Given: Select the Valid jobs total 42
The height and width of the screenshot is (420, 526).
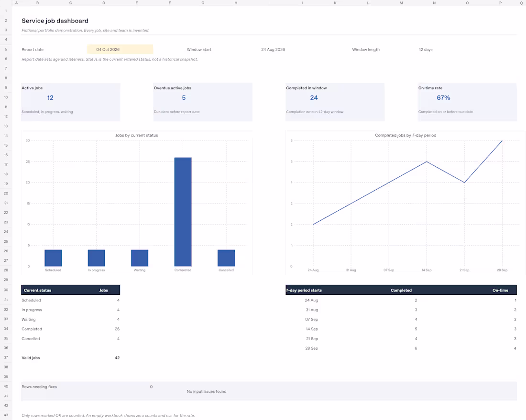Looking at the screenshot, I should click(x=117, y=358).
